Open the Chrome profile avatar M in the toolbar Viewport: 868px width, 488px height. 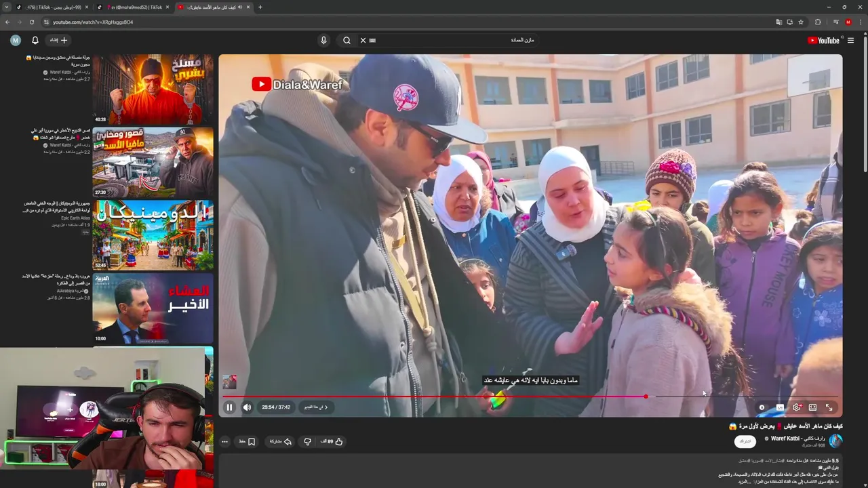[848, 22]
